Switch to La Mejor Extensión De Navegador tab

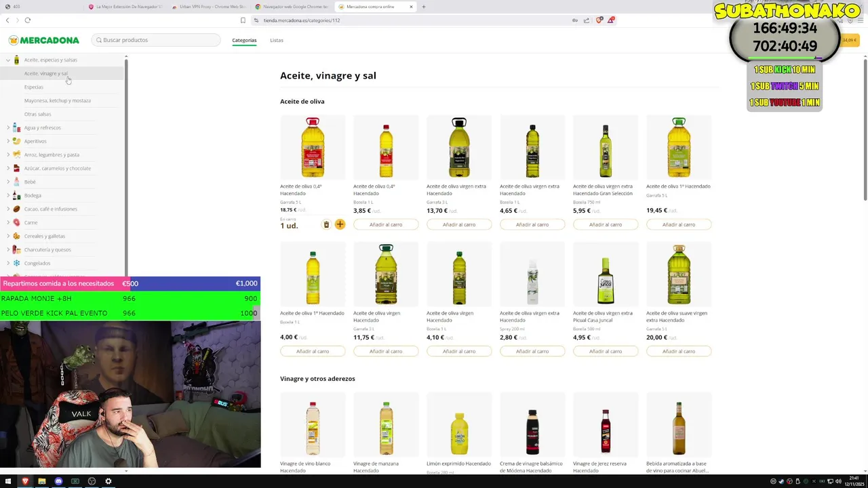point(125,7)
